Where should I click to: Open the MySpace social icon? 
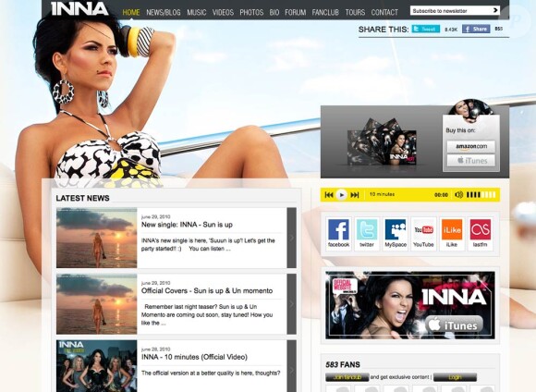tap(396, 234)
